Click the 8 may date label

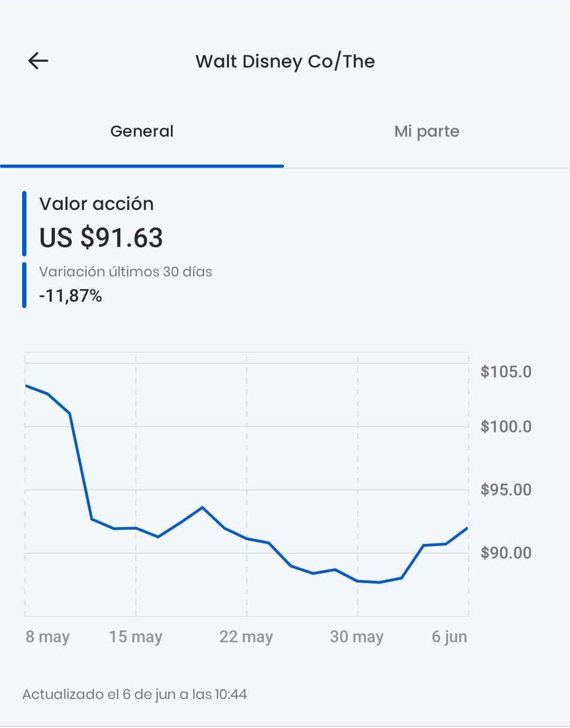[47, 637]
